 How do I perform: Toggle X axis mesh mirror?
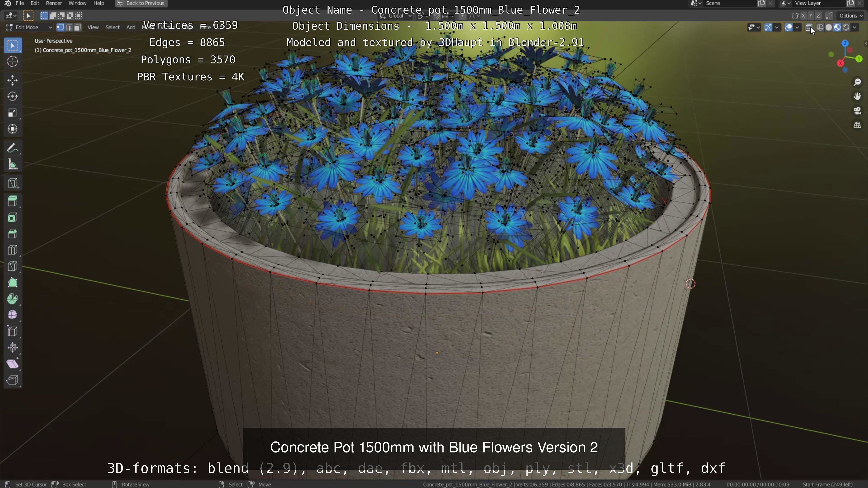(803, 16)
